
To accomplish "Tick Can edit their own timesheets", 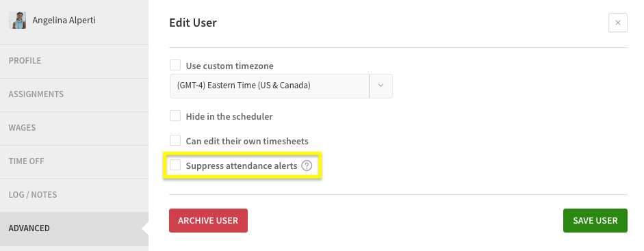I will (175, 140).
